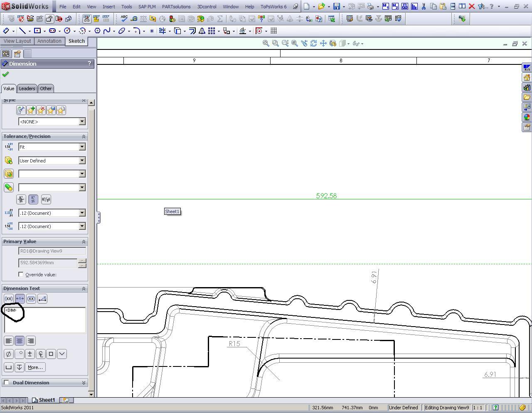The image size is (532, 413).
Task: Open the SolidWorks Resources task pane icon
Action: coord(527,78)
